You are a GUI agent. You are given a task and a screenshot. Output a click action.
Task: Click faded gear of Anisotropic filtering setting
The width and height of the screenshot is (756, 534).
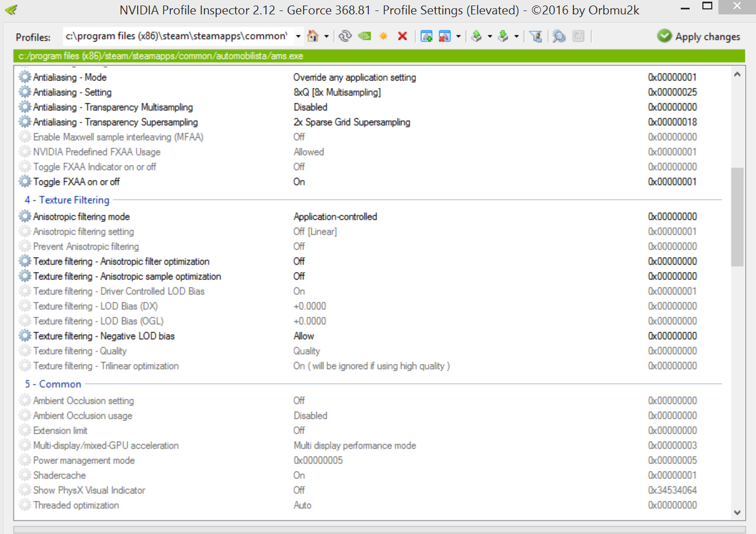tap(25, 231)
